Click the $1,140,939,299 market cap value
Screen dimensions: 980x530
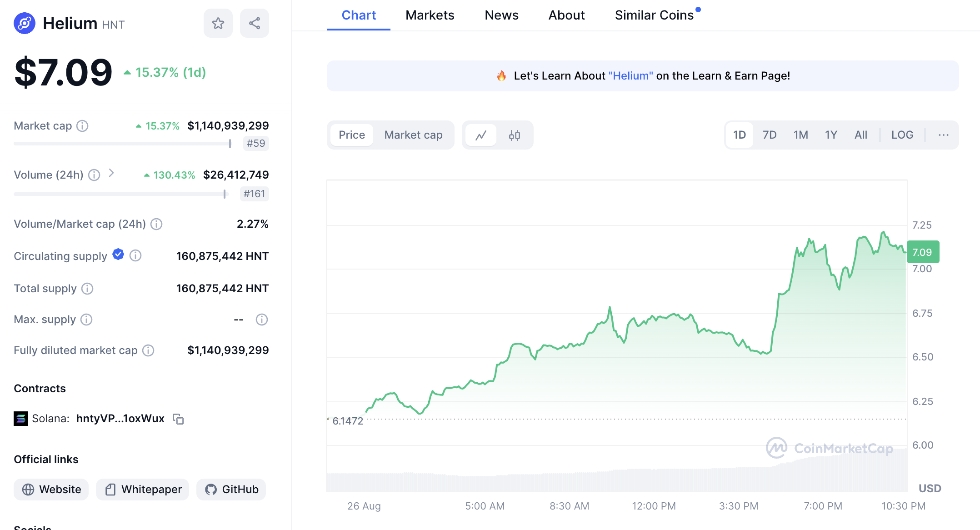(x=228, y=126)
